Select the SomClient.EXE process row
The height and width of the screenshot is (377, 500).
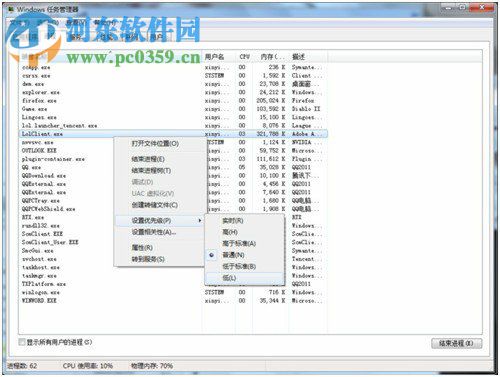(67, 234)
